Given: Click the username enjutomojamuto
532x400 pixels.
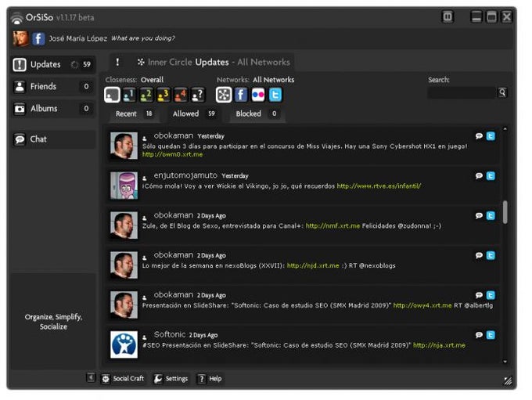Looking at the screenshot, I should 185,175.
